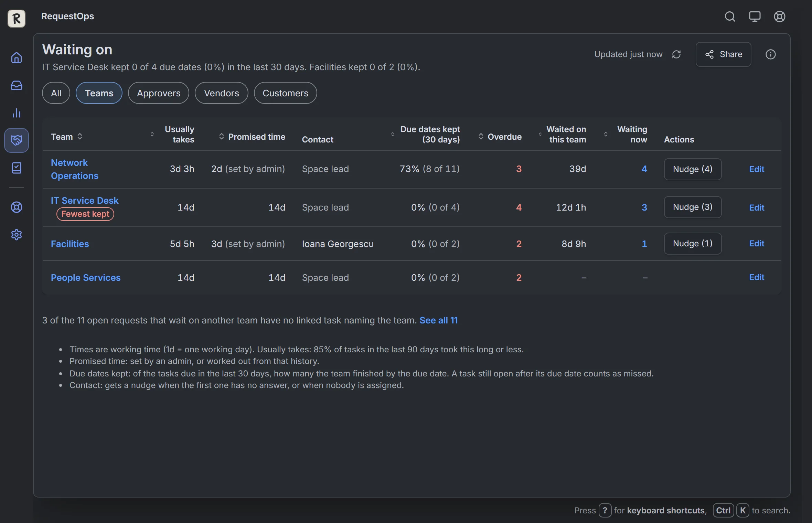
Task: Open the sidebar lifebuoy support icon
Action: point(17,207)
